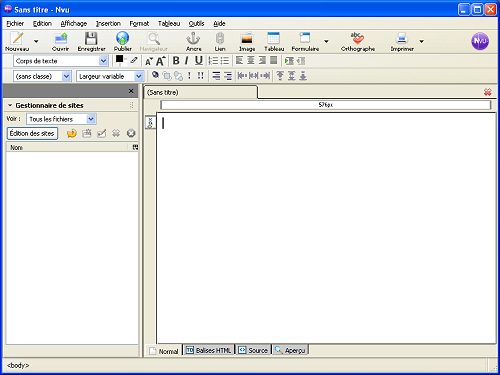The image size is (500, 375).
Task: Run the Orthographe spell check
Action: 357,38
